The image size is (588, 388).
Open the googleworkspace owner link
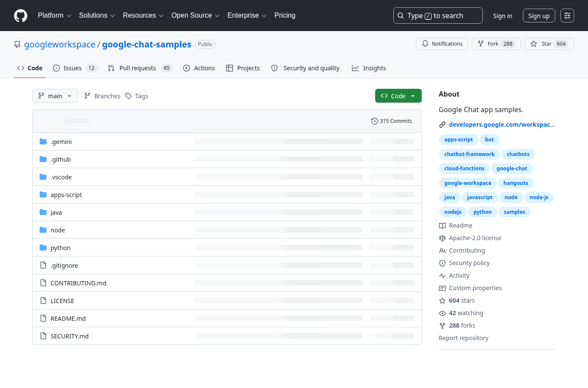point(60,44)
